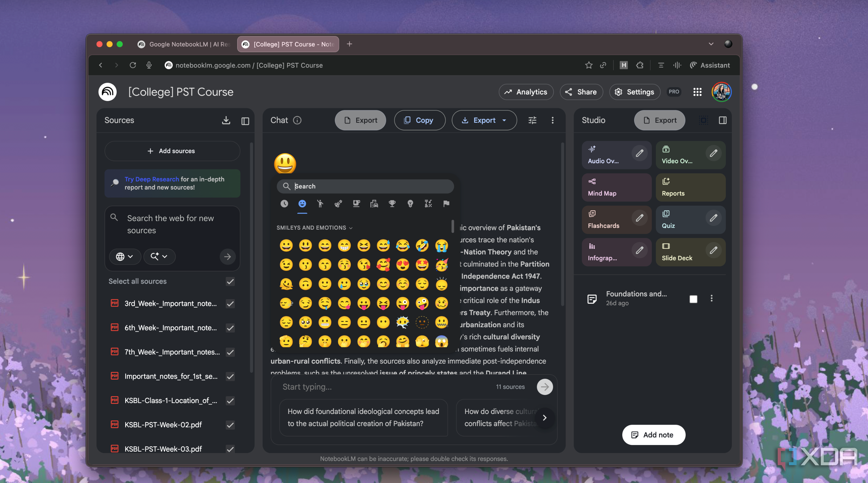Uncheck KSBL-PST-Week-03.pdf source
Image resolution: width=868 pixels, height=483 pixels.
coord(231,449)
